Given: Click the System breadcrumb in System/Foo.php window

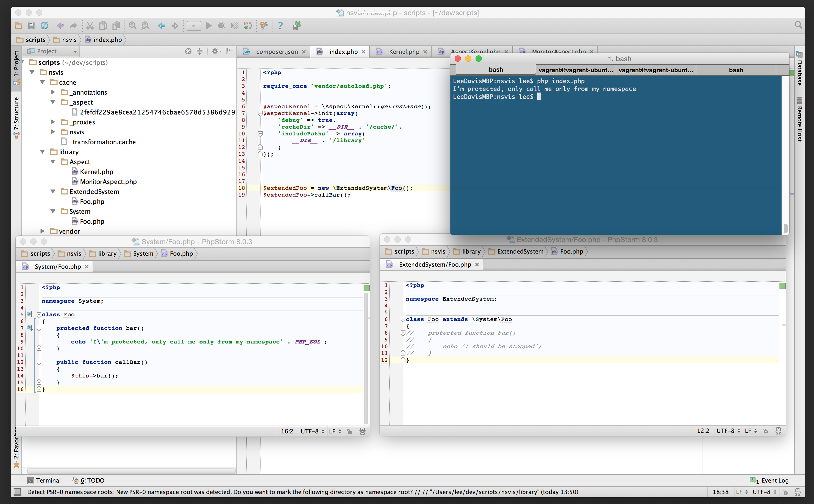Looking at the screenshot, I should tap(139, 253).
